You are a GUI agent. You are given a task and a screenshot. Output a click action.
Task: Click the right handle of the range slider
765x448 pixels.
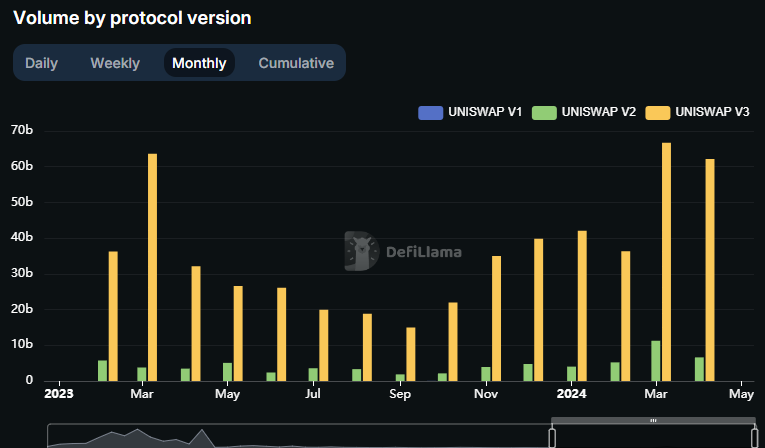click(x=755, y=437)
